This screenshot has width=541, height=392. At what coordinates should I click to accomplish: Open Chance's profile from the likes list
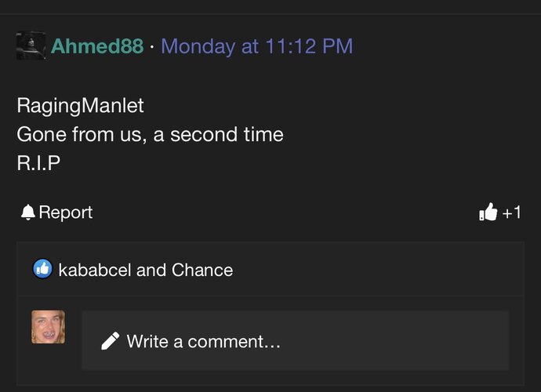click(x=202, y=270)
